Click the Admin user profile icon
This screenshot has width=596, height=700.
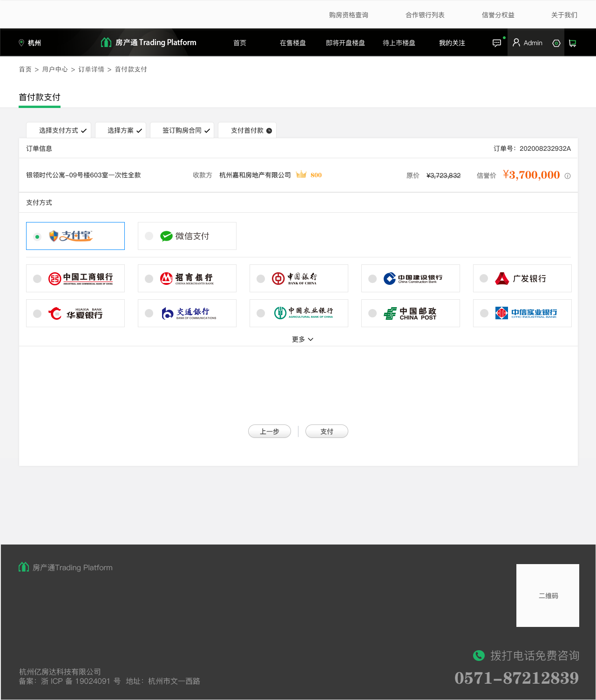click(516, 43)
